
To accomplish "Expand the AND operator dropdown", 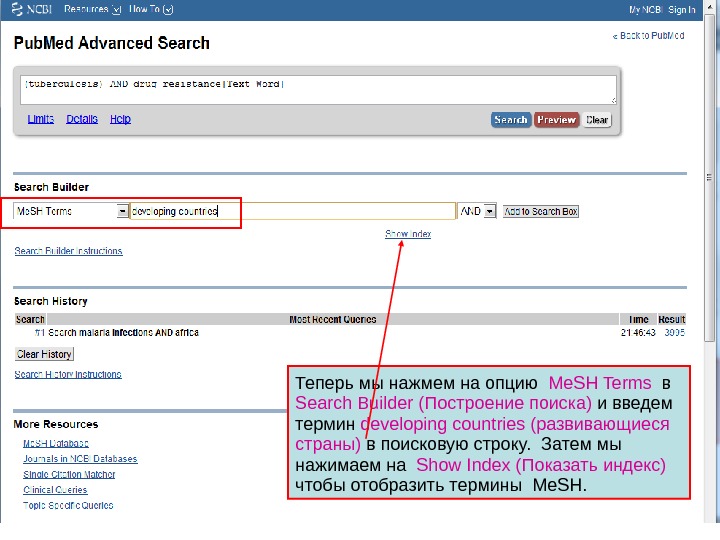I will pyautogui.click(x=489, y=212).
